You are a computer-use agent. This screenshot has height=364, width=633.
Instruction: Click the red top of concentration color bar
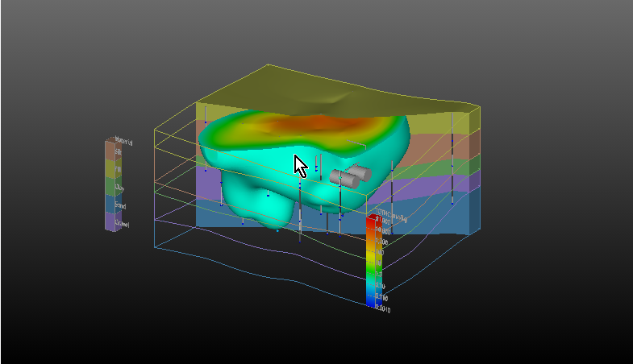(371, 223)
